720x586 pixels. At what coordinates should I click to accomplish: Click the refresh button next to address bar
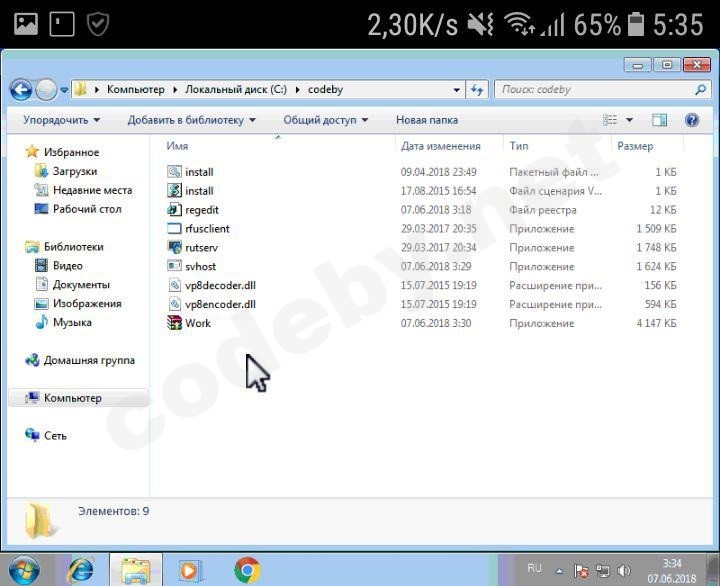477,90
